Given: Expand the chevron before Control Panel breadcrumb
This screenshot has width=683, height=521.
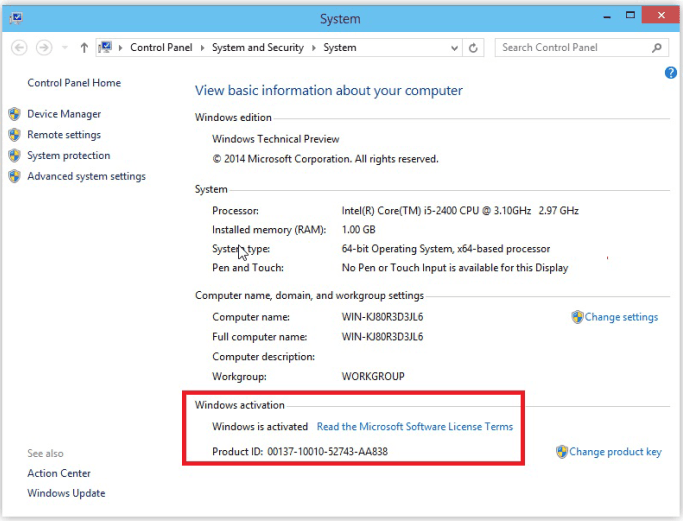Looking at the screenshot, I should 120,47.
